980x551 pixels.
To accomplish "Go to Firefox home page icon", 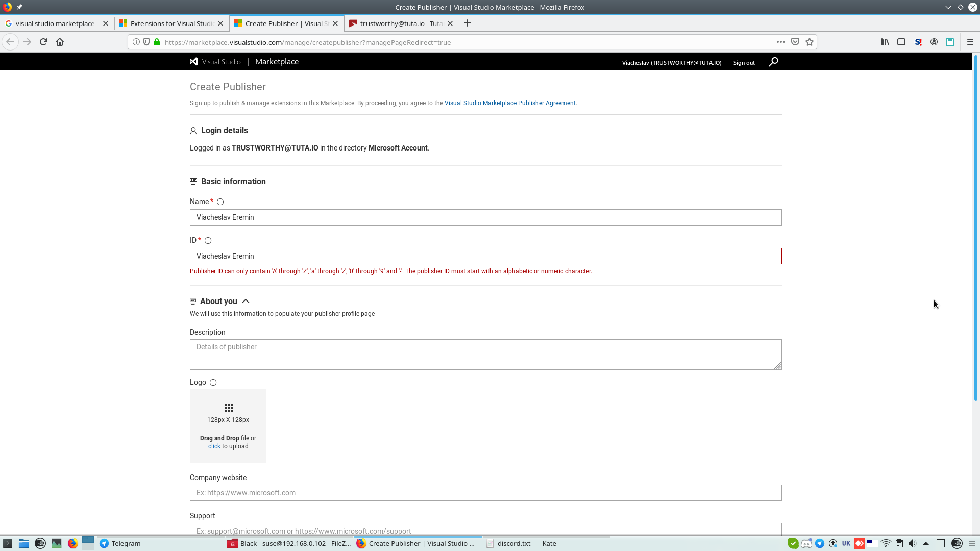I will (60, 42).
